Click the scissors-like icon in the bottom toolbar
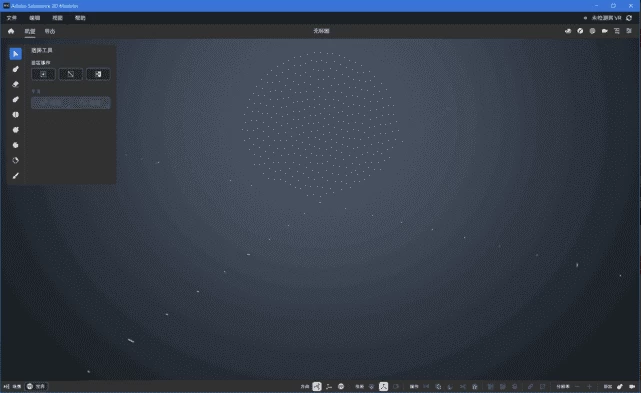The height and width of the screenshot is (393, 641). (x=462, y=386)
